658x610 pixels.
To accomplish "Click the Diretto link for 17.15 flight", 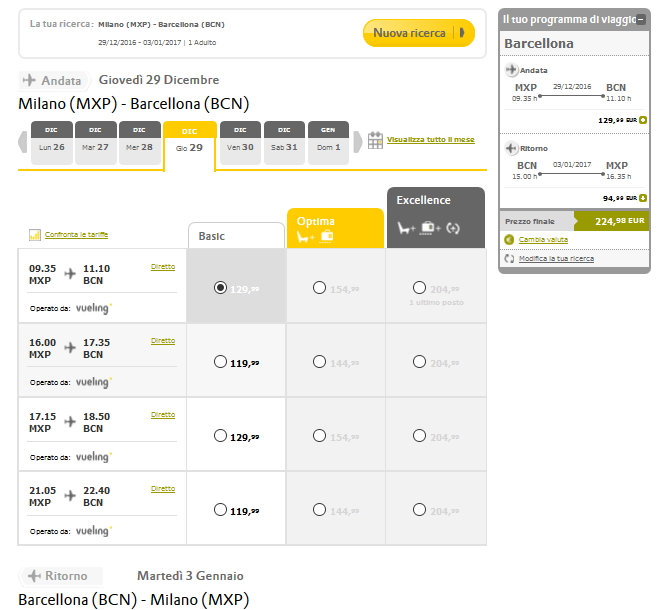I will click(x=162, y=415).
